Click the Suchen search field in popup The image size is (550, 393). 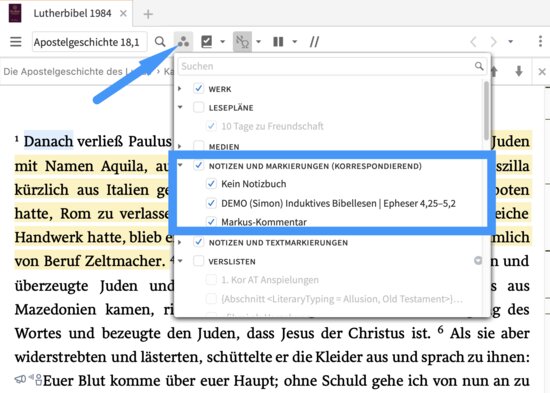332,66
